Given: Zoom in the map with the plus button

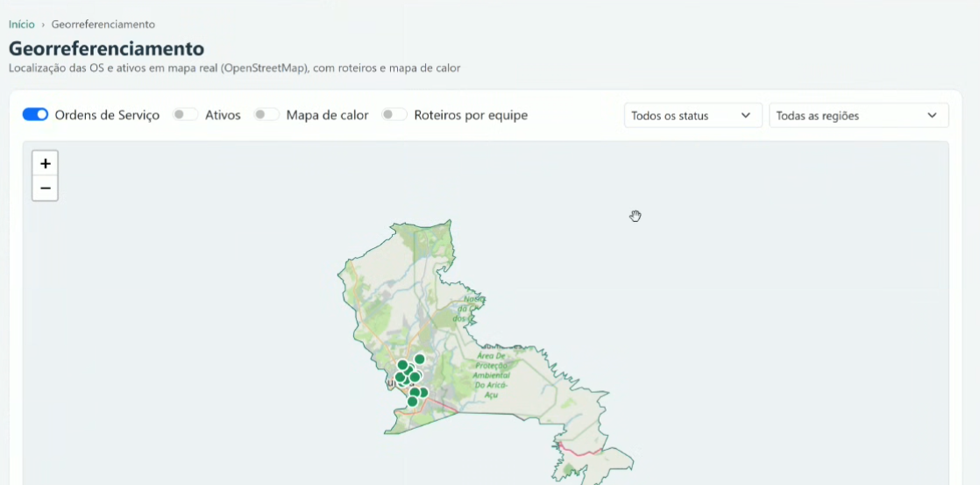Looking at the screenshot, I should click(x=45, y=164).
